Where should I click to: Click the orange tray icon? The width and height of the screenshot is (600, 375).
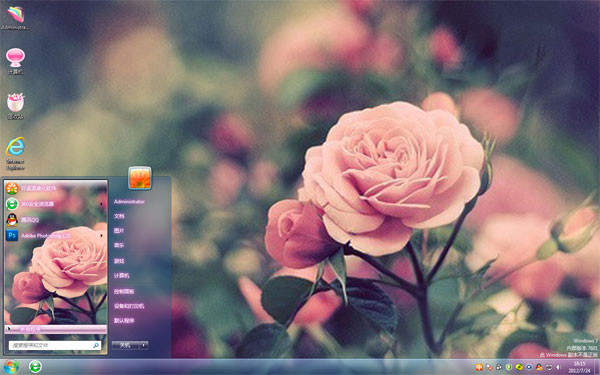click(479, 367)
